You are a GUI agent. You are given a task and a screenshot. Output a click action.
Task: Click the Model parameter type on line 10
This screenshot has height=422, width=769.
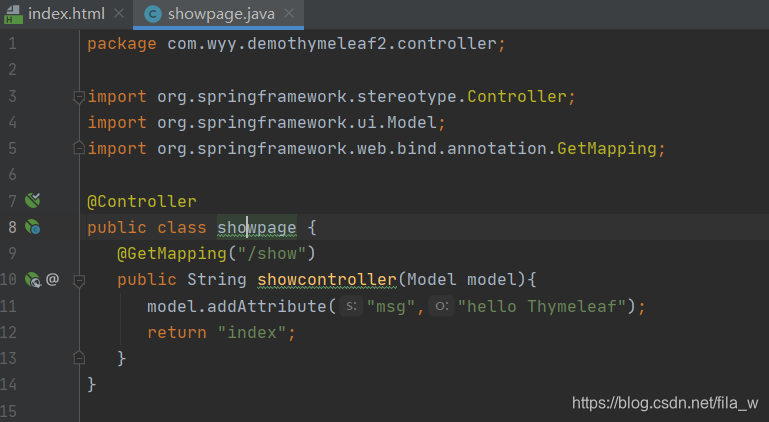pyautogui.click(x=432, y=280)
